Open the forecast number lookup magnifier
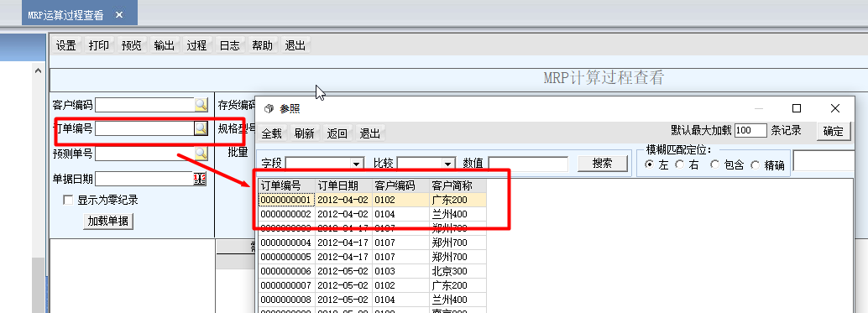The image size is (868, 313). point(201,154)
